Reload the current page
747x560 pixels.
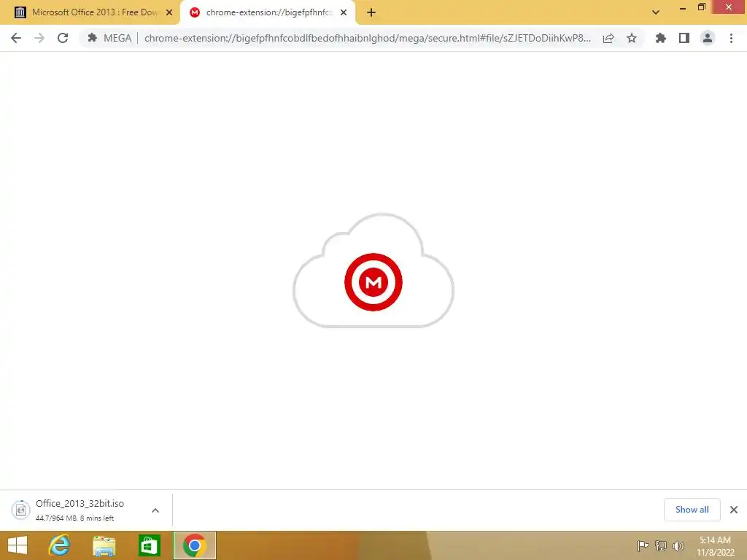[x=63, y=38]
